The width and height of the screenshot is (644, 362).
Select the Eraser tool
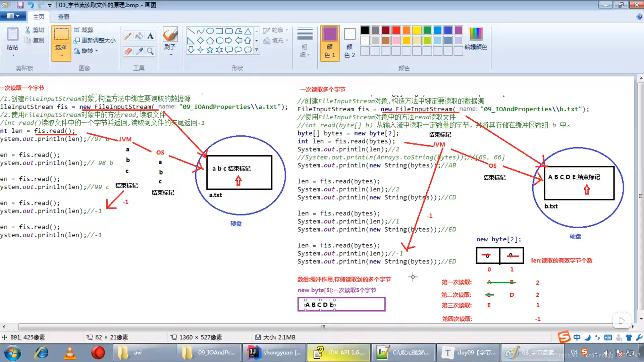pos(128,51)
